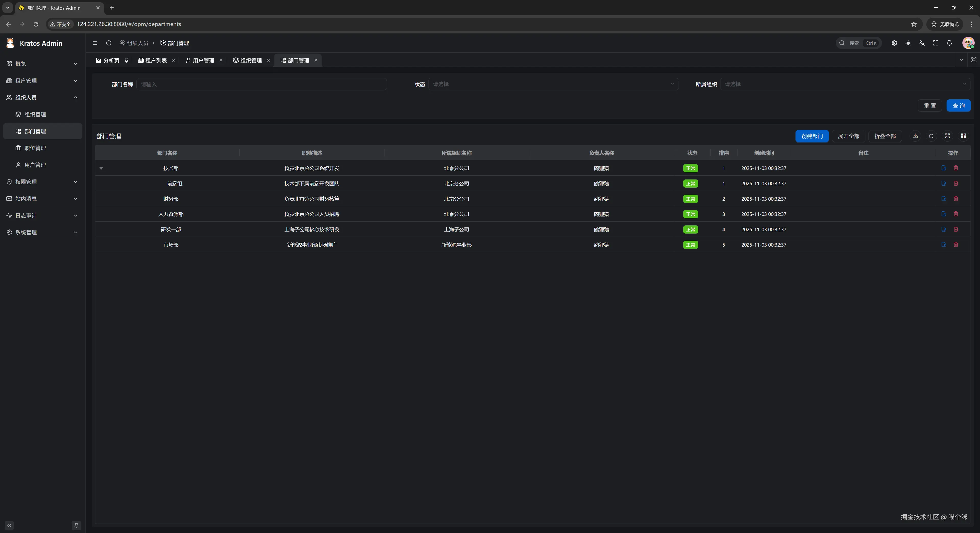
Task: Expand the 权限管理 sidebar group
Action: tap(42, 182)
